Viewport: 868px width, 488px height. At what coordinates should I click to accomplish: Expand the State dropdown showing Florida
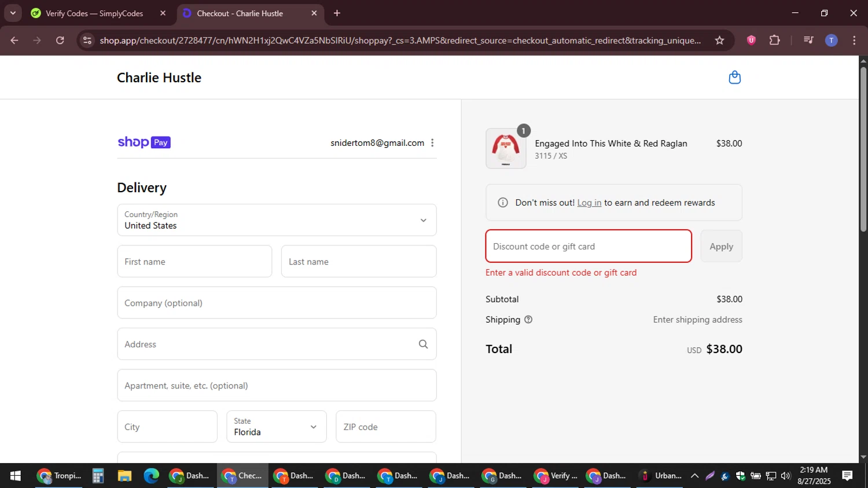tap(277, 427)
